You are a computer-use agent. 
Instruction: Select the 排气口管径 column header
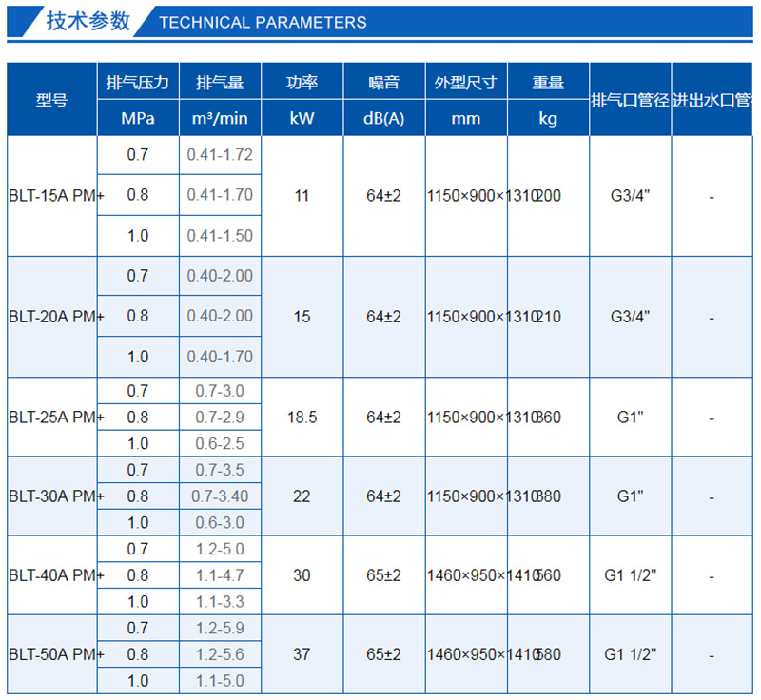pos(630,100)
